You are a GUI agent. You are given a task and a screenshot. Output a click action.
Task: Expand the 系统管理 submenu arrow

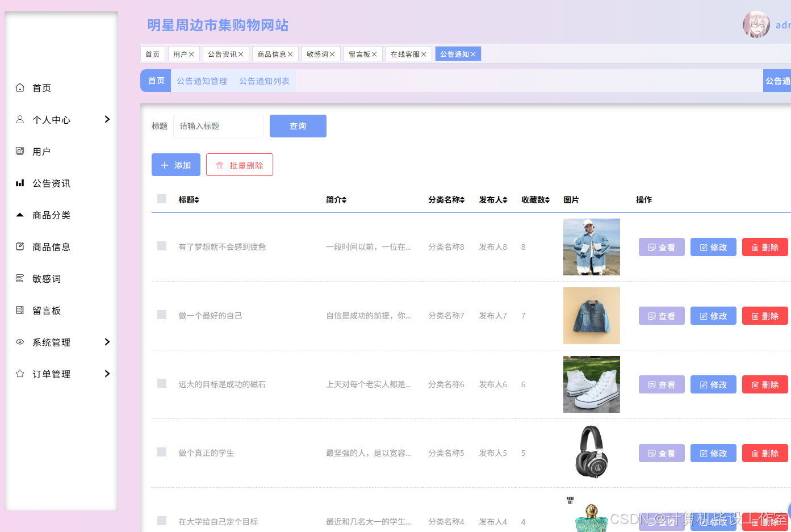[107, 342]
